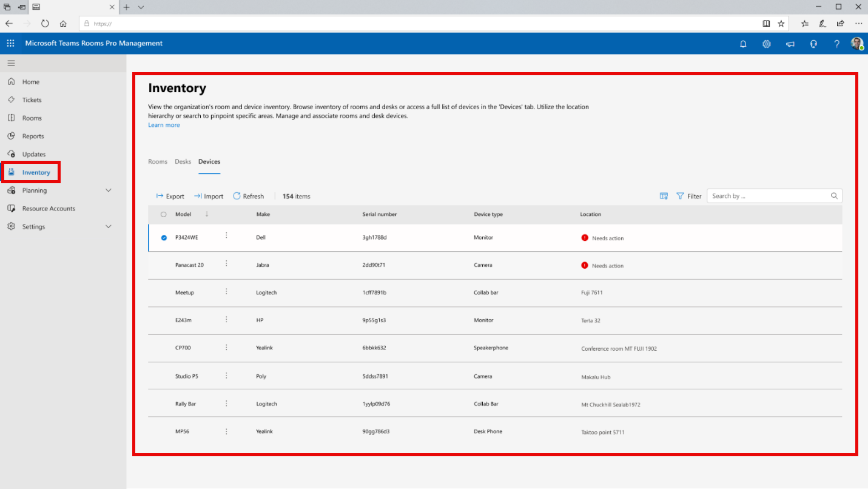This screenshot has width=868, height=489.
Task: Open browser more options ellipsis
Action: [858, 24]
